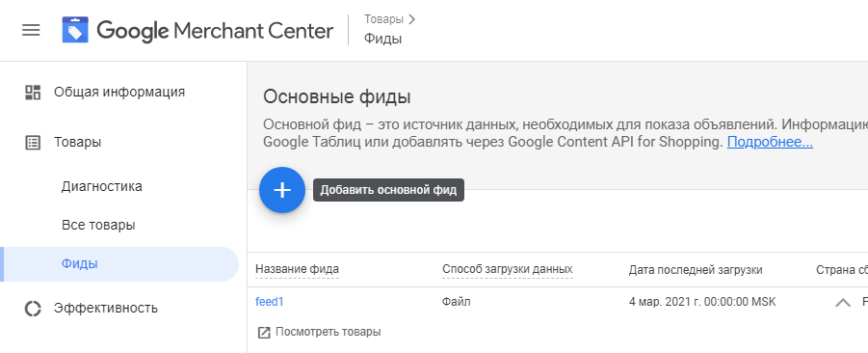Click the Способ загрузки данных column header

(507, 269)
